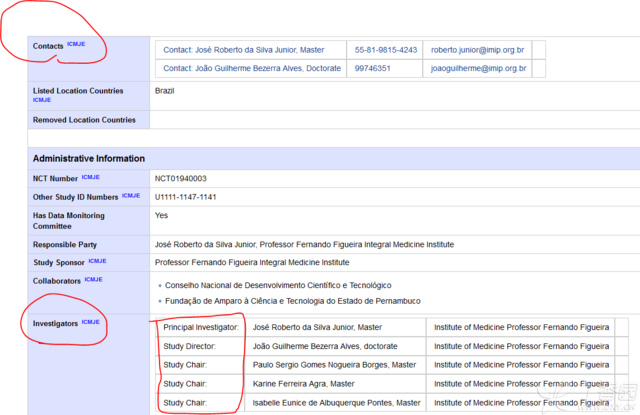This screenshot has width=640, height=415.
Task: Select the Study Sponsor row label
Action: click(x=59, y=262)
